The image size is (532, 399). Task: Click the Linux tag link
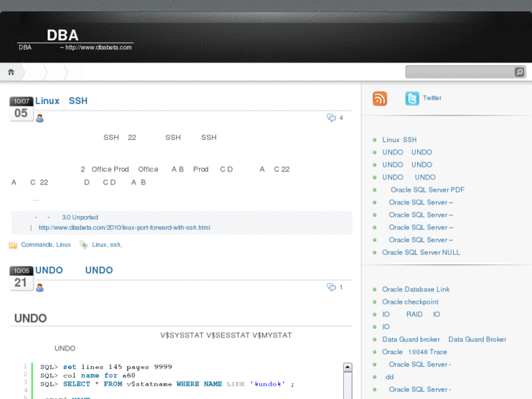click(99, 245)
